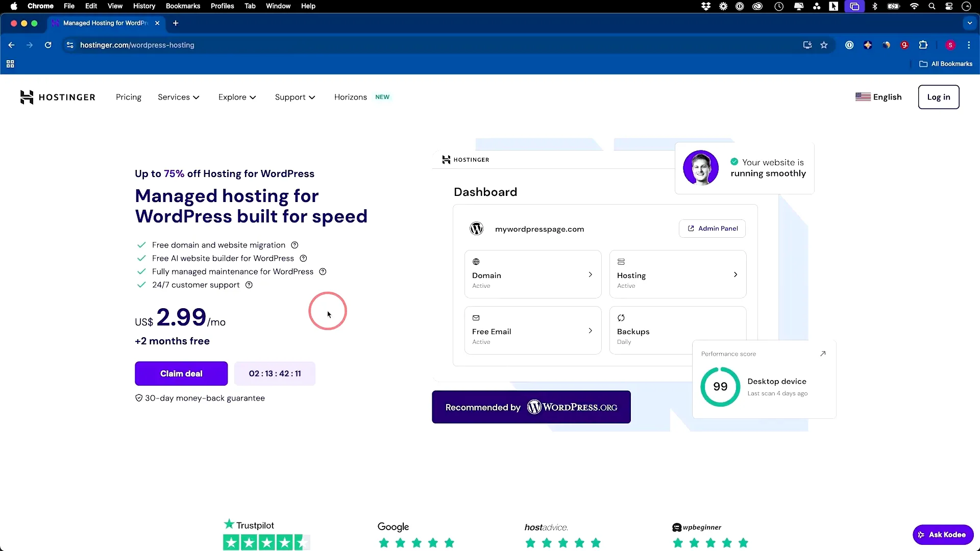
Task: Click the user avatar photo thumbnail
Action: pyautogui.click(x=701, y=168)
